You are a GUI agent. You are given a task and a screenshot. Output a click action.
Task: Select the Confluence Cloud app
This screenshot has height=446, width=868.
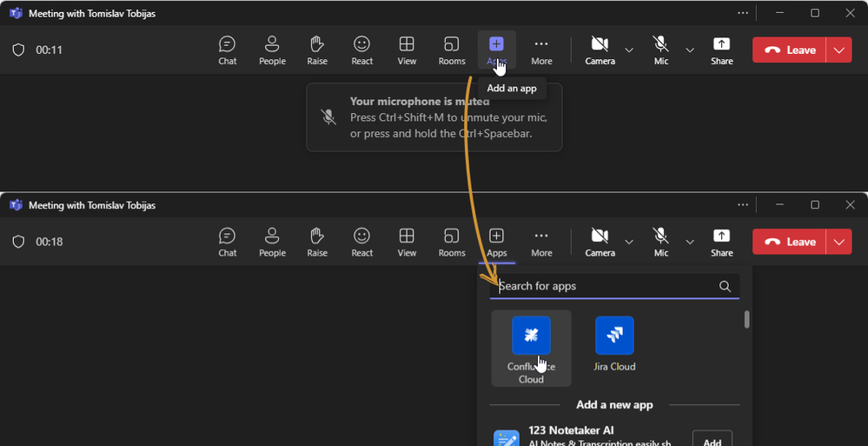pos(531,349)
